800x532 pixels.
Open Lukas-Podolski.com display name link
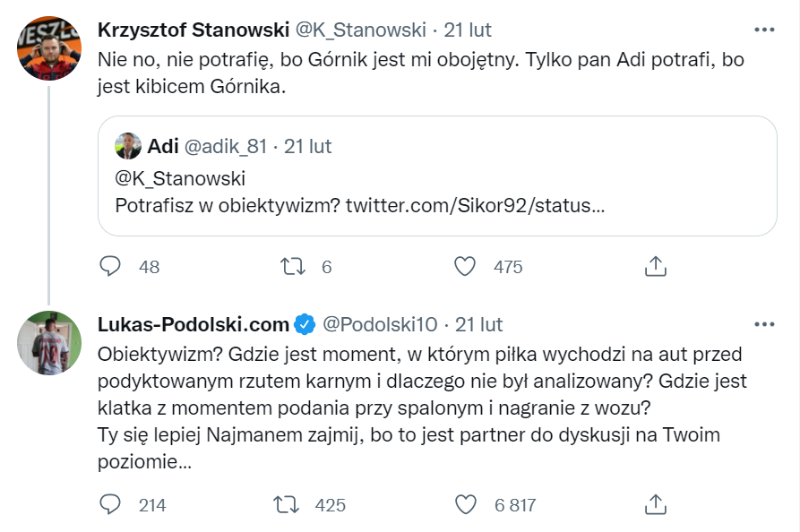193,323
